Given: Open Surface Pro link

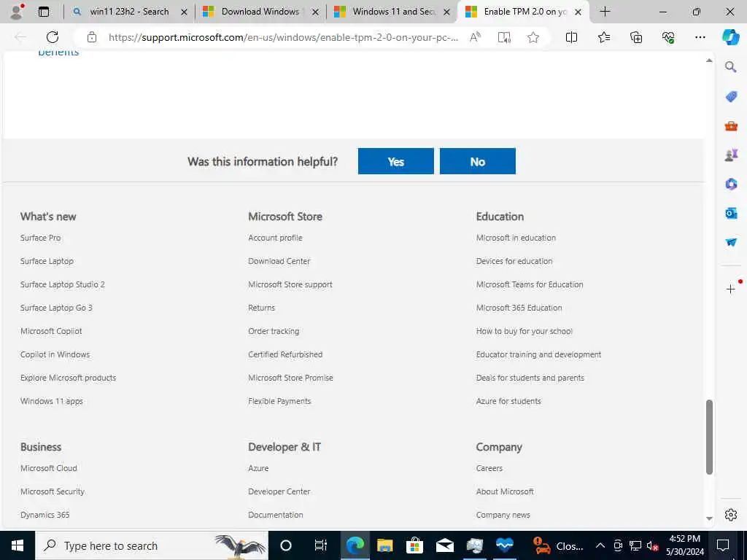Looking at the screenshot, I should click(41, 238).
